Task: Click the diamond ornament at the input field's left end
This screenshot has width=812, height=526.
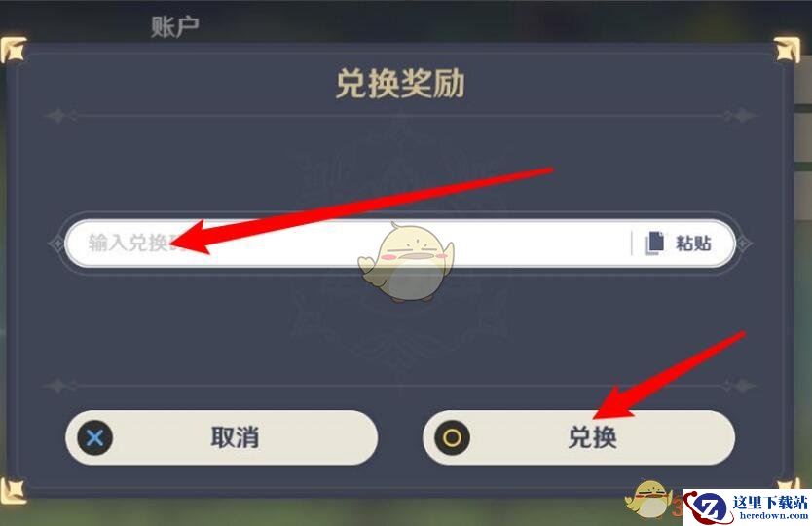Action: tap(55, 244)
